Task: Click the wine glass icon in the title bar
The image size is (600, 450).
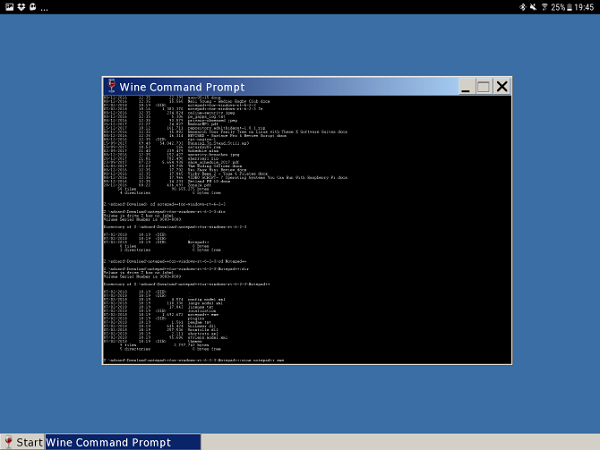Action: pyautogui.click(x=111, y=86)
